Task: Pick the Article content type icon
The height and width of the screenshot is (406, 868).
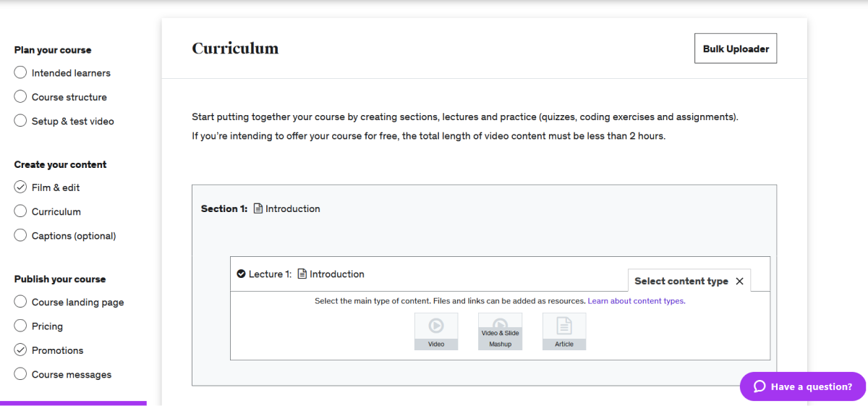Action: tap(564, 331)
